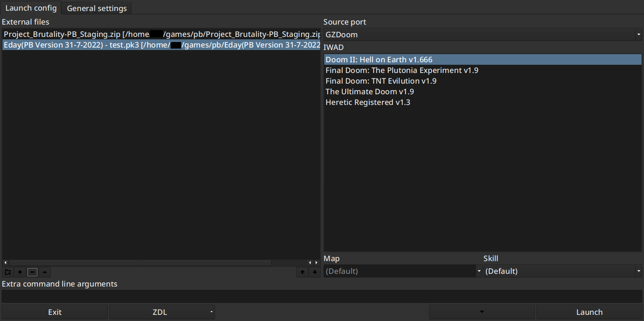Select The Ultimate Doom v1.9 IWAD
Viewport: 644px width, 321px height.
tap(483, 91)
